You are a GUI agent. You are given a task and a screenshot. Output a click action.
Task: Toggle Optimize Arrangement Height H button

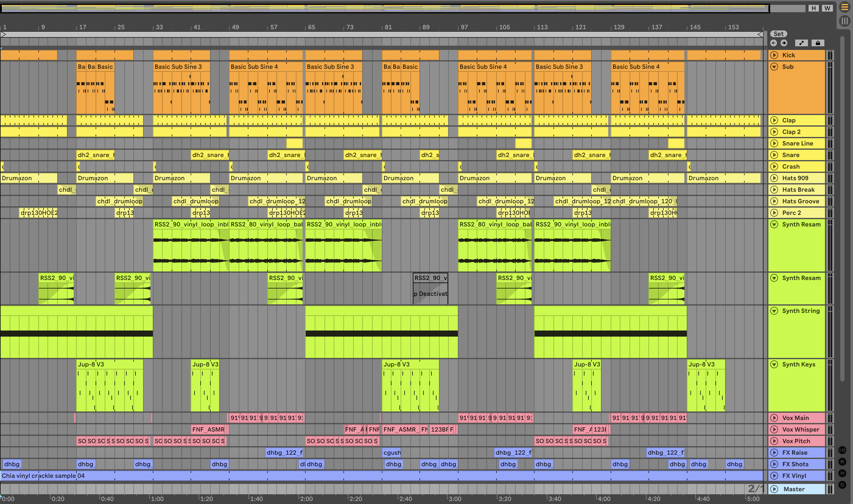click(x=813, y=8)
